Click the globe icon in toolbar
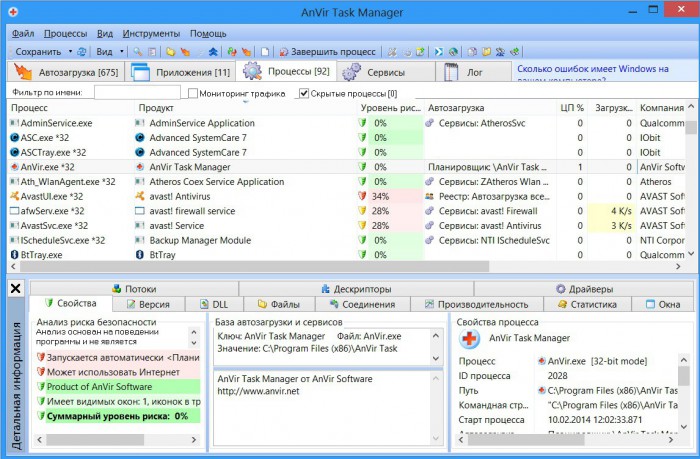 [453, 52]
